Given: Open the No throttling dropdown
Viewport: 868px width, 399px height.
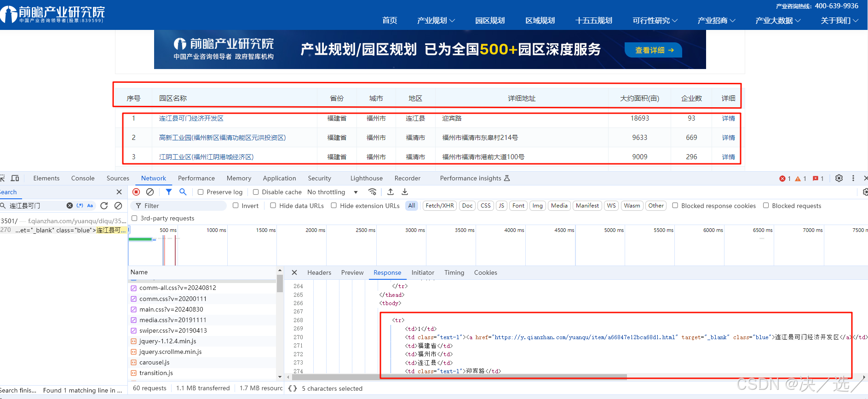Looking at the screenshot, I should pos(333,192).
